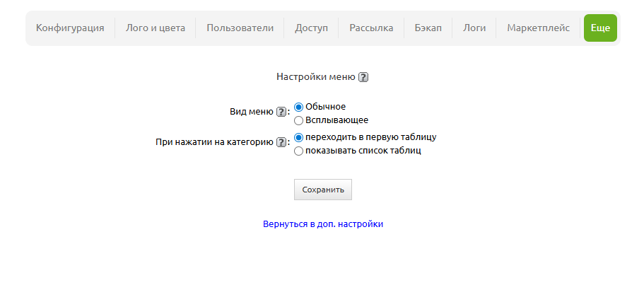Switch to Лого и цвета tab
This screenshot has height=290, width=644.
coord(156,28)
